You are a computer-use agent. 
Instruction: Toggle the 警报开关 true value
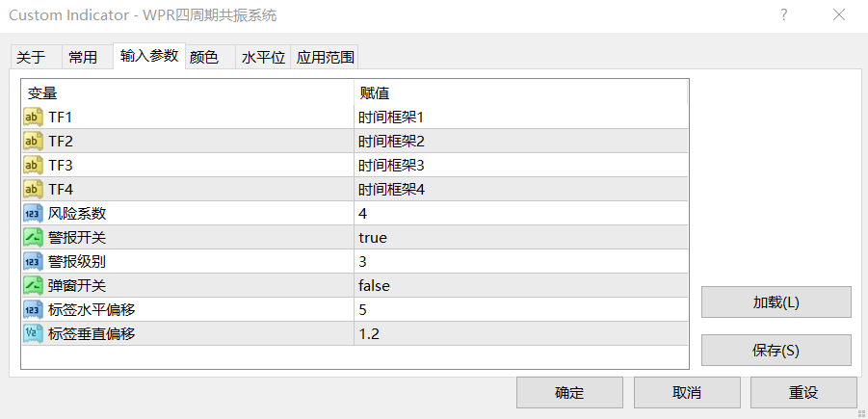521,238
